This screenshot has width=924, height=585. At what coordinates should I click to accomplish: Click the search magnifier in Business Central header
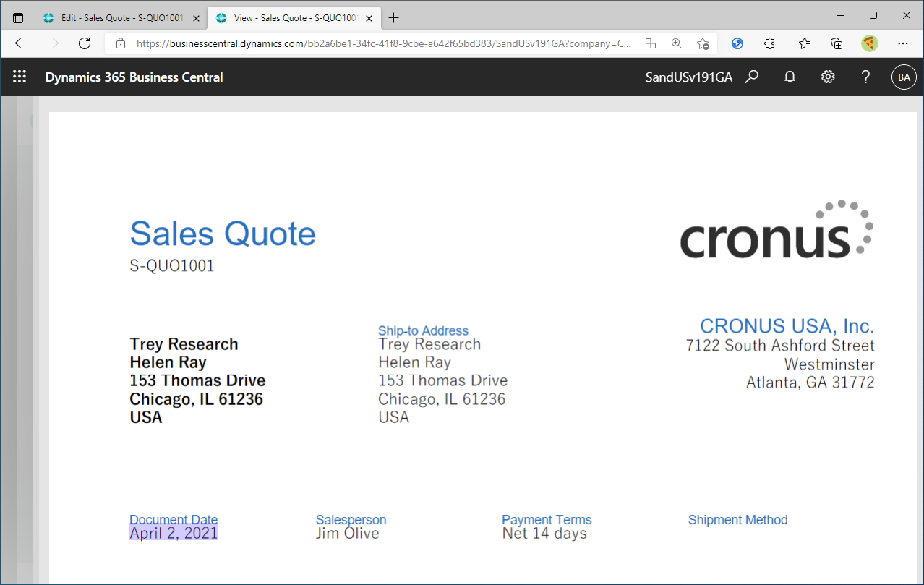click(x=752, y=77)
